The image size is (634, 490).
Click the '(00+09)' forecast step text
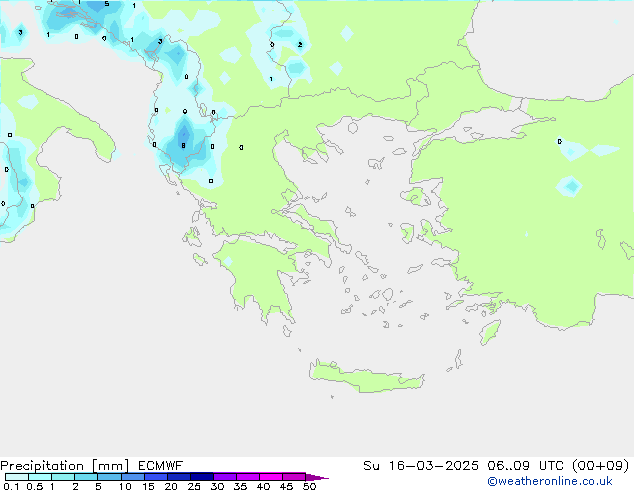pyautogui.click(x=600, y=466)
